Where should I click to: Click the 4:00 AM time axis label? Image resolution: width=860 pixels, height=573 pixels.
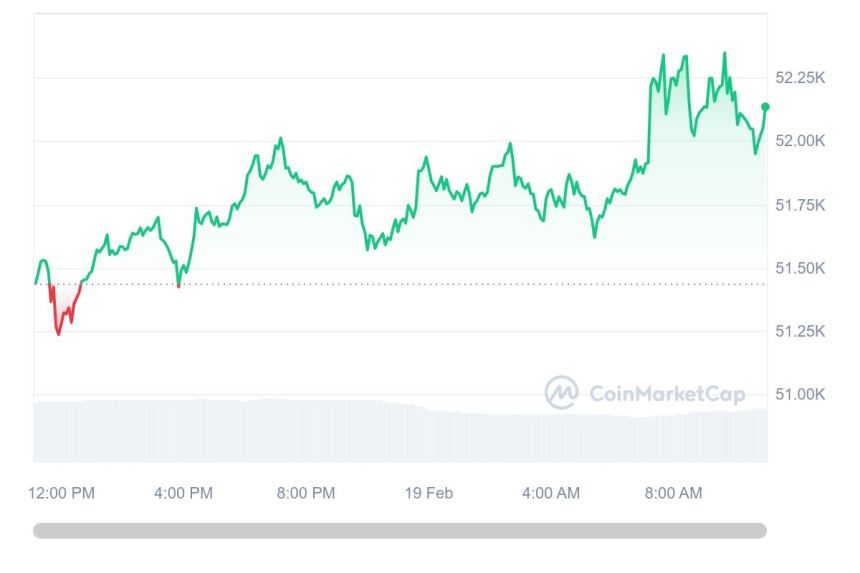(551, 493)
